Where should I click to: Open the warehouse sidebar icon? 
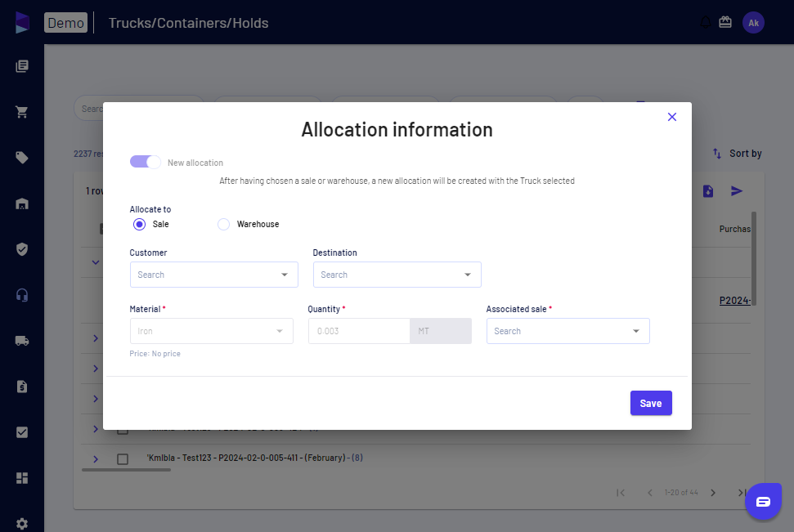[x=22, y=203]
